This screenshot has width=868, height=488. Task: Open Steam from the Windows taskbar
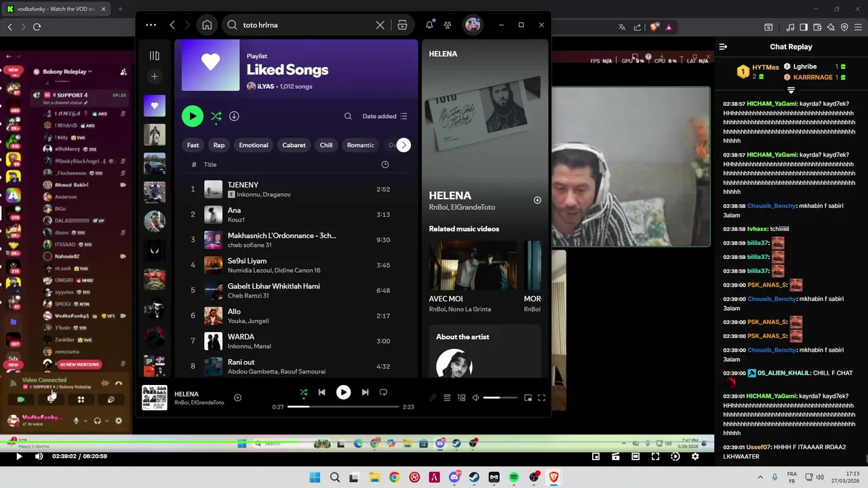tap(474, 478)
